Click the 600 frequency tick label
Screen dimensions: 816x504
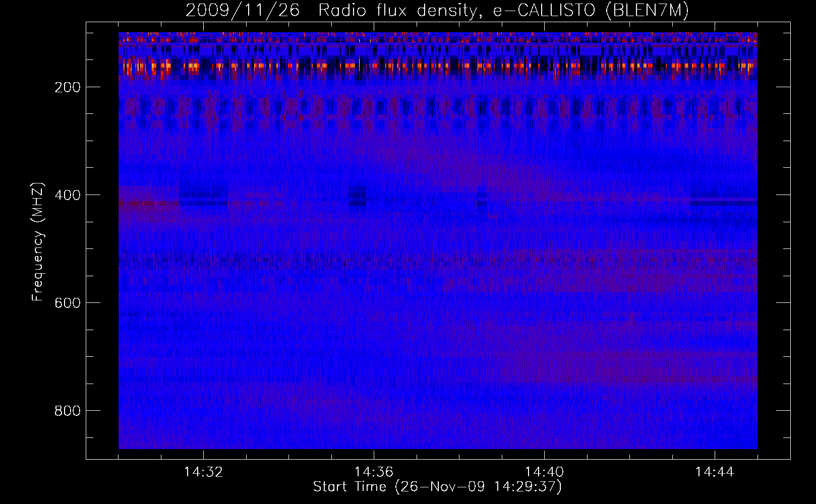(67, 303)
